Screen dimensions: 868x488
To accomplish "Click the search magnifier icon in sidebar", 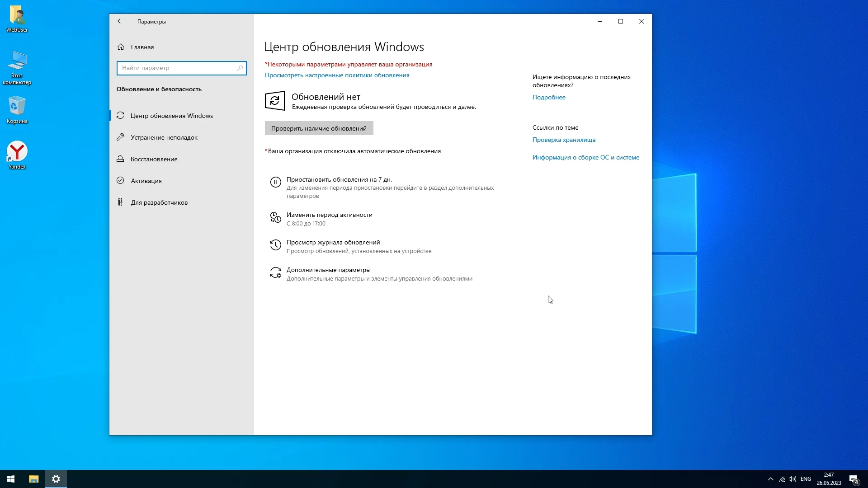I will pyautogui.click(x=240, y=68).
